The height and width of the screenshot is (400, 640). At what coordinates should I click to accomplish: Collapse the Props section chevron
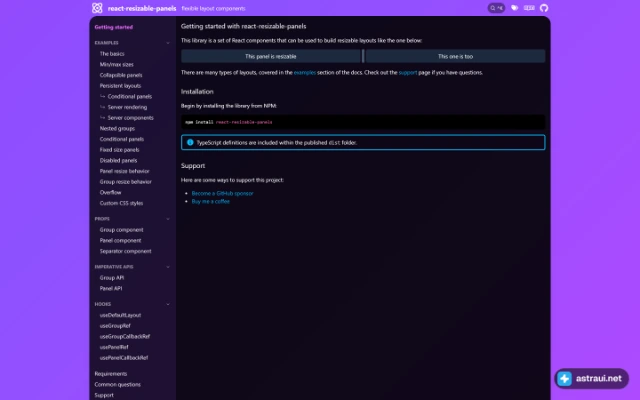[168, 219]
